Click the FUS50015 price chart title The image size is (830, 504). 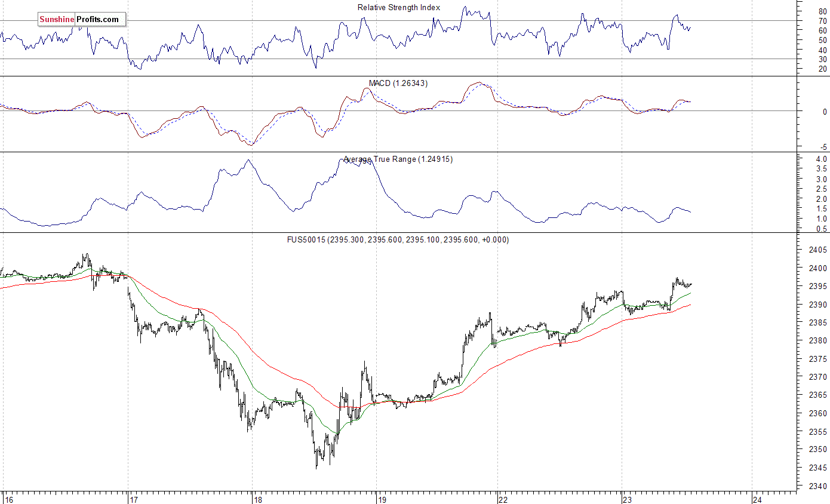398,239
